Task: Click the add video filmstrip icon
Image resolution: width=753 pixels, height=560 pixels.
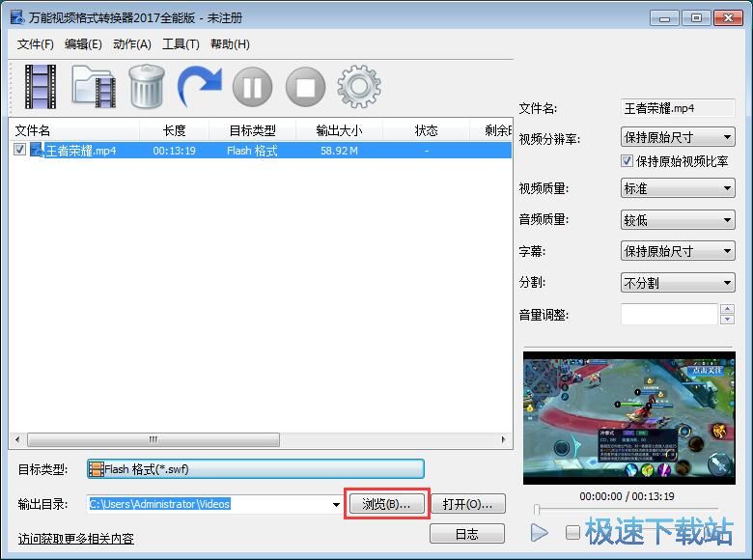Action: tap(41, 87)
